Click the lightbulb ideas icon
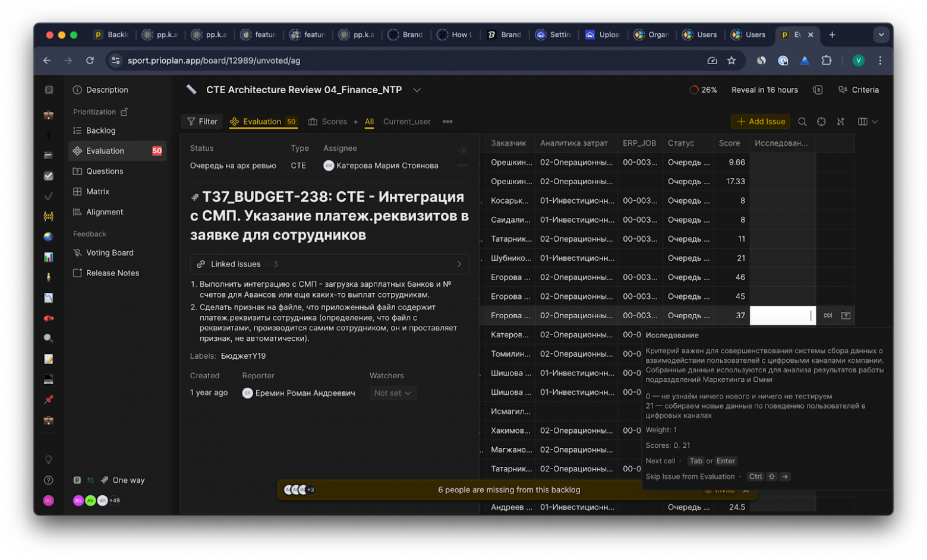This screenshot has height=560, width=927. [x=49, y=460]
